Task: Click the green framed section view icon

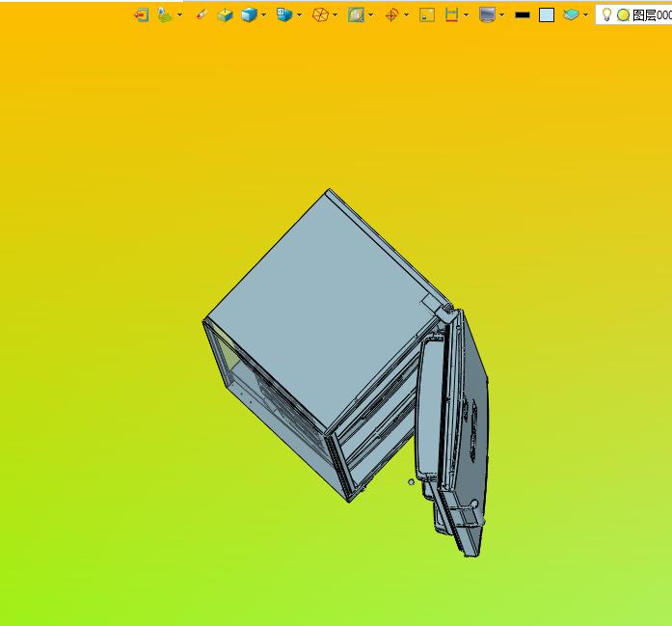Action: (x=356, y=15)
